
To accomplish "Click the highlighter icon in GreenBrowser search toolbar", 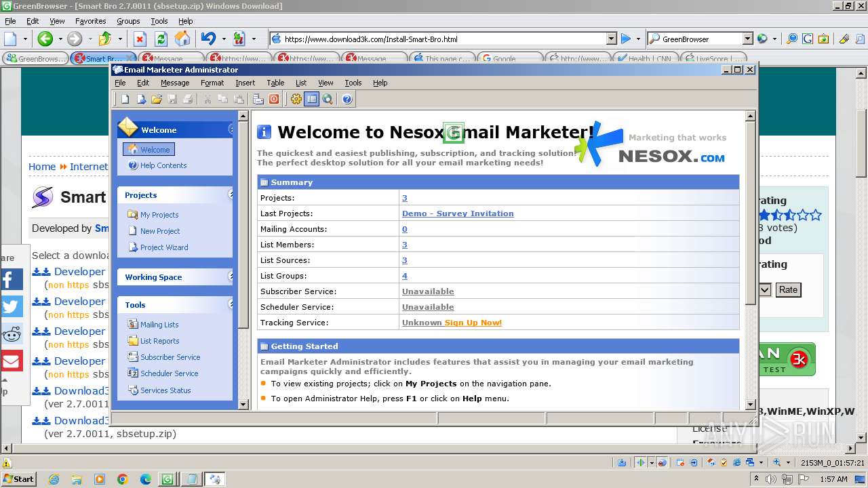I will click(844, 39).
